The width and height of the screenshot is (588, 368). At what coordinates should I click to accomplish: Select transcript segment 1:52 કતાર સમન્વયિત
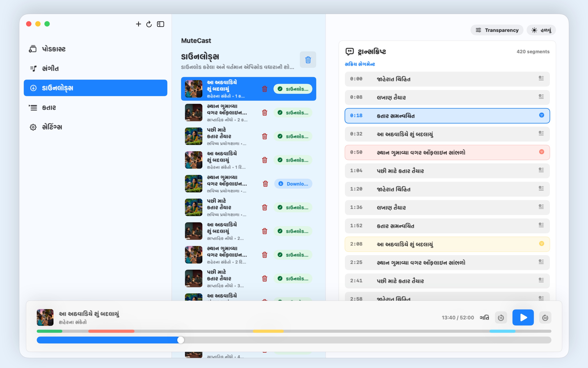pos(447,226)
